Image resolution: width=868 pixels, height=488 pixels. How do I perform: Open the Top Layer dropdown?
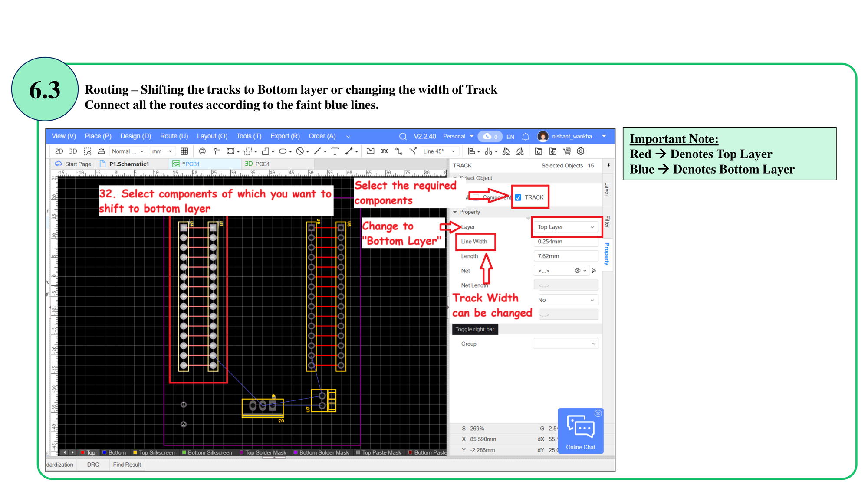(x=566, y=227)
